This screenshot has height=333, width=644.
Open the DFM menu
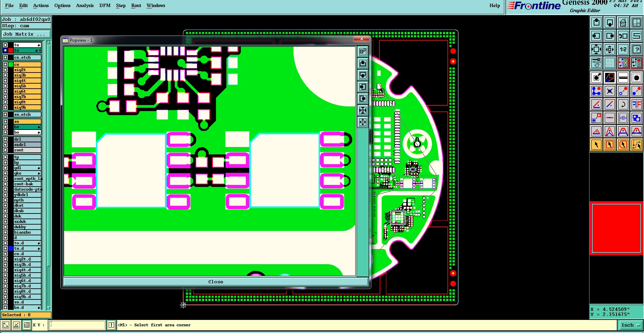point(105,5)
